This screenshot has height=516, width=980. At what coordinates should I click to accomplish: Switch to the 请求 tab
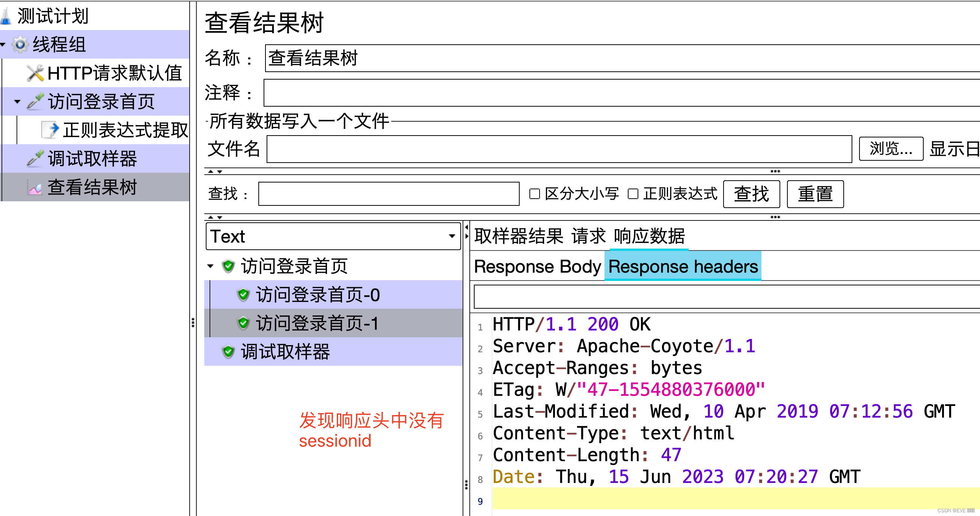pos(589,236)
